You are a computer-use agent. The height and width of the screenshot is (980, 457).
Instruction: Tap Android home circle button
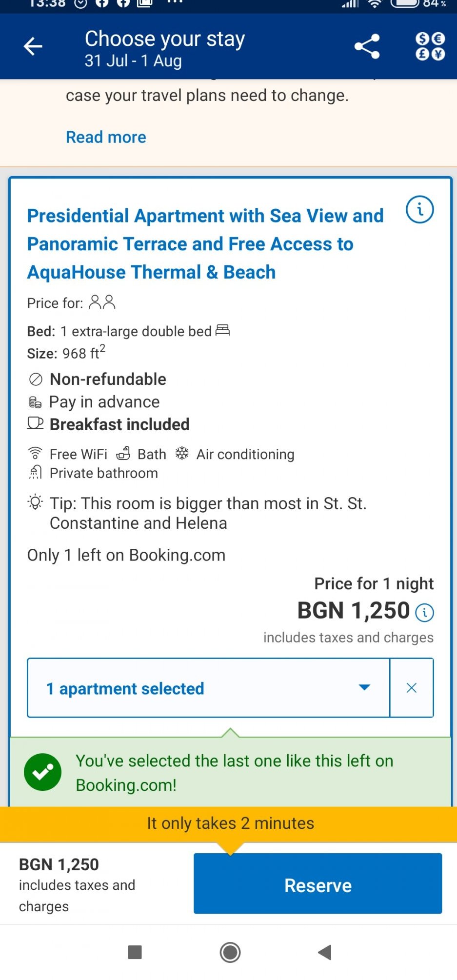(230, 952)
